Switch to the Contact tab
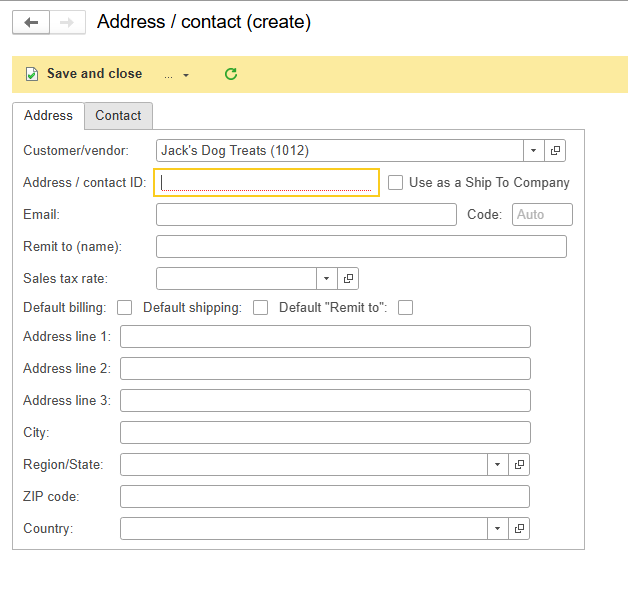 click(x=118, y=116)
